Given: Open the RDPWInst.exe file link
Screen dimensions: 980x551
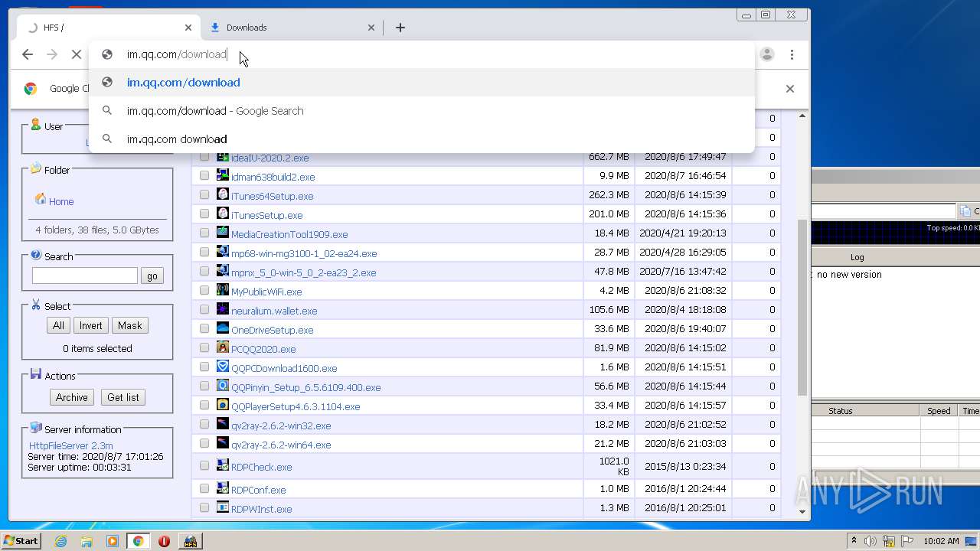Looking at the screenshot, I should pyautogui.click(x=261, y=509).
